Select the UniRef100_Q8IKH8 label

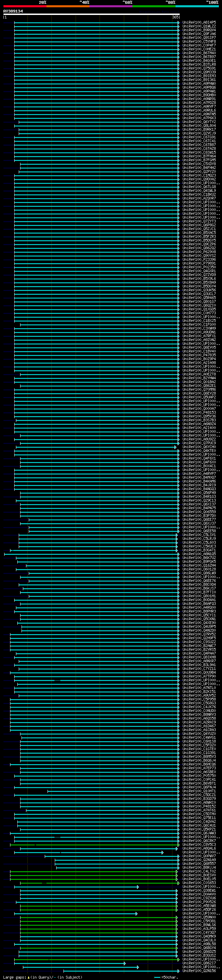point(199,657)
